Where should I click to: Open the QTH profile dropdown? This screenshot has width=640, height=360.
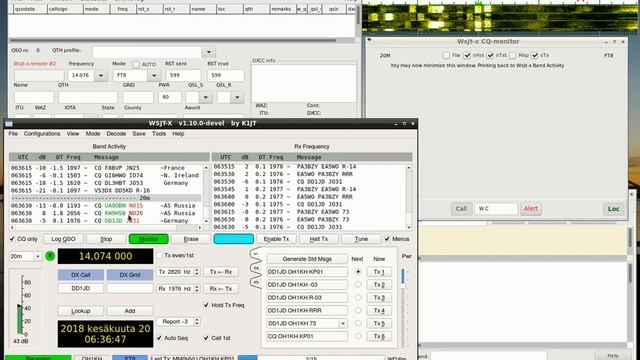pos(209,52)
